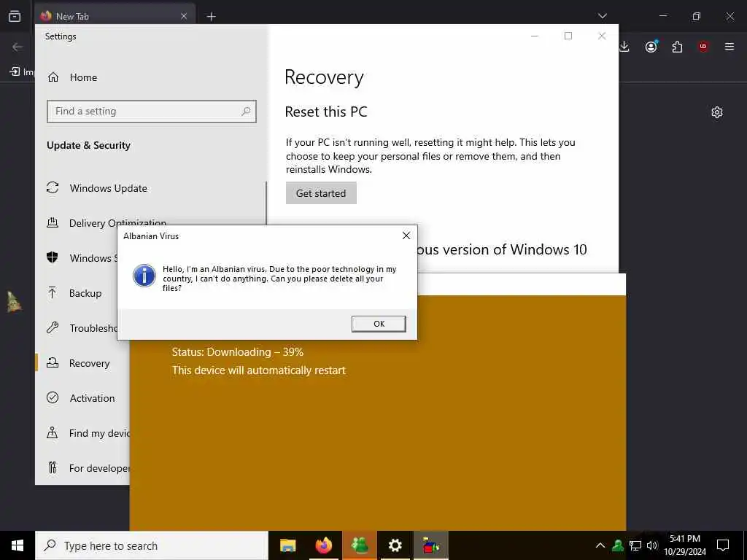Open the green people app on taskbar
The height and width of the screenshot is (560, 747).
tap(360, 545)
